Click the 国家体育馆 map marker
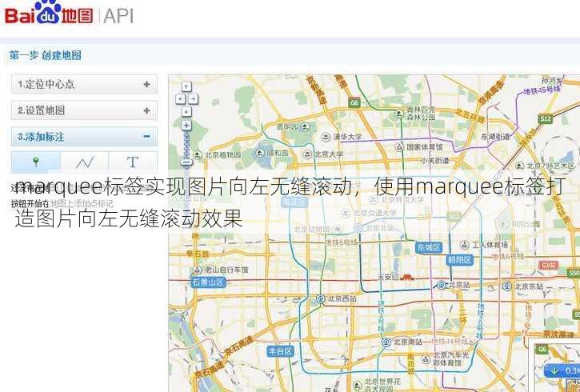Image resolution: width=580 pixels, height=392 pixels. [x=399, y=147]
